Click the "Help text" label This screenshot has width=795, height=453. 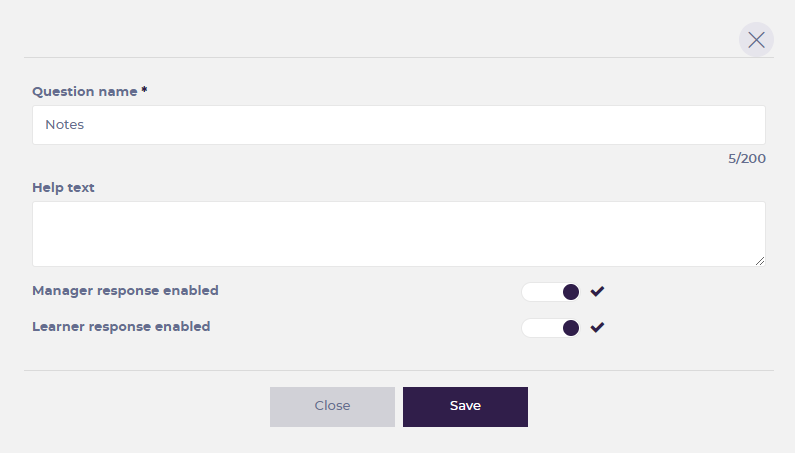pyautogui.click(x=63, y=187)
